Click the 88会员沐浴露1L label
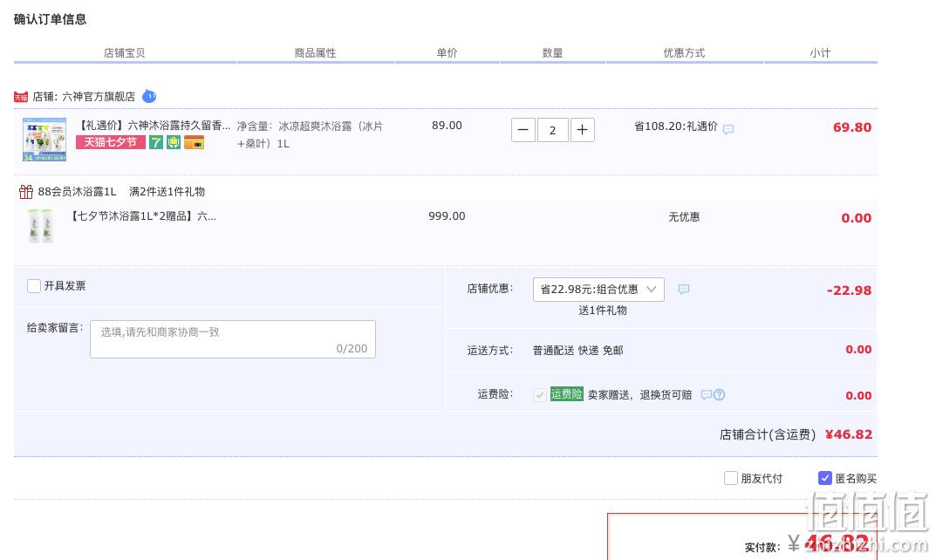 (77, 192)
